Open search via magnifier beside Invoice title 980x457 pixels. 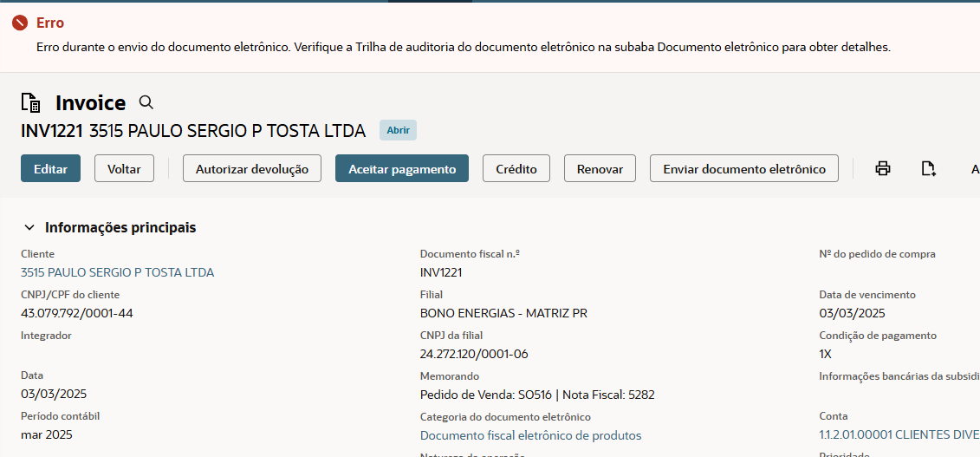coord(146,102)
